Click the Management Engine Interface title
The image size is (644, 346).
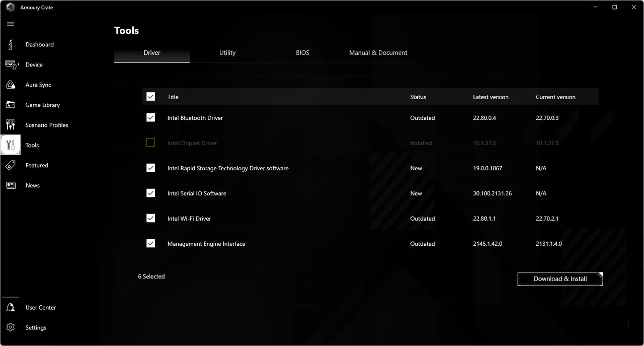pyautogui.click(x=206, y=244)
